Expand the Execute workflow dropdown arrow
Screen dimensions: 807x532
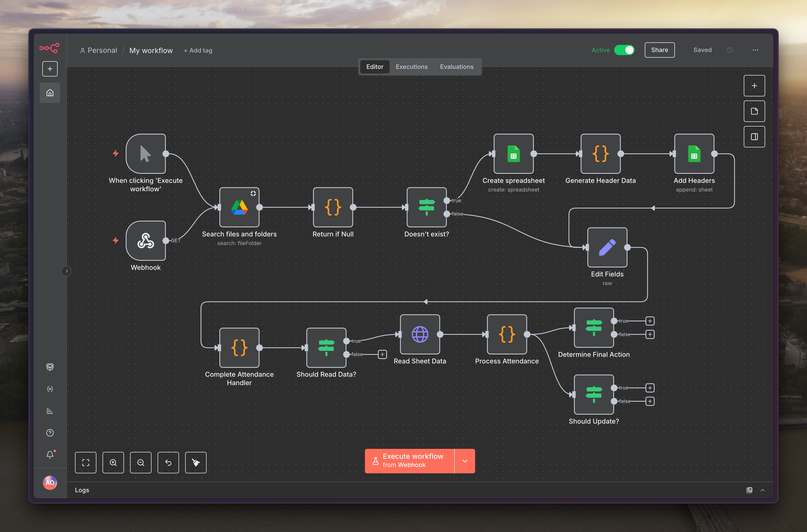coord(465,461)
